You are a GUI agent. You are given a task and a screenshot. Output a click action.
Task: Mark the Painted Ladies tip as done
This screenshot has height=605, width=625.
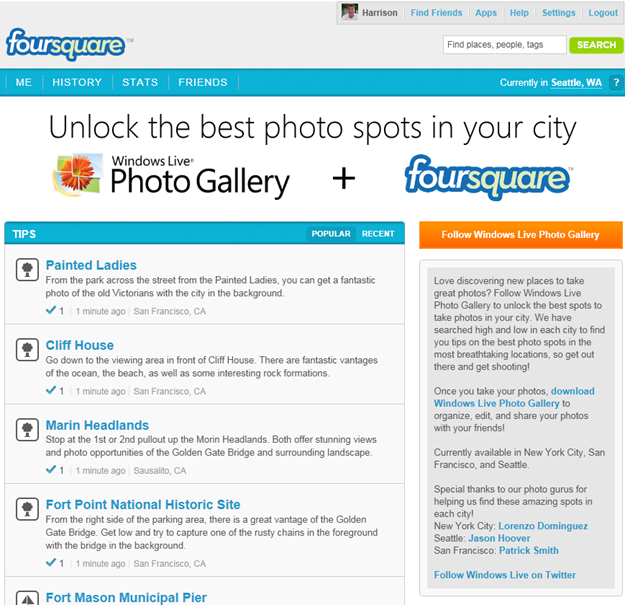pyautogui.click(x=51, y=310)
